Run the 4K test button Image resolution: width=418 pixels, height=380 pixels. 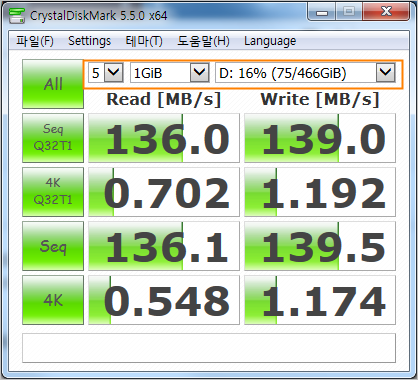(53, 300)
